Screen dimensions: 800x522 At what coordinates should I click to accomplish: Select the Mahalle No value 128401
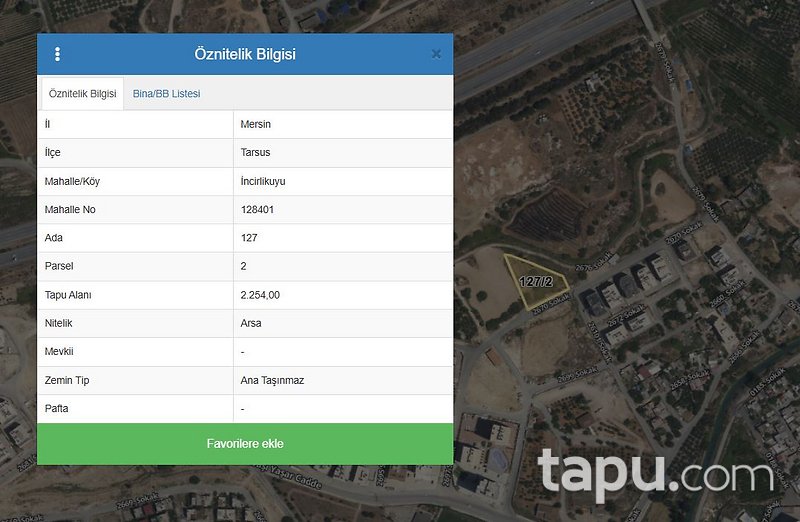pos(258,209)
